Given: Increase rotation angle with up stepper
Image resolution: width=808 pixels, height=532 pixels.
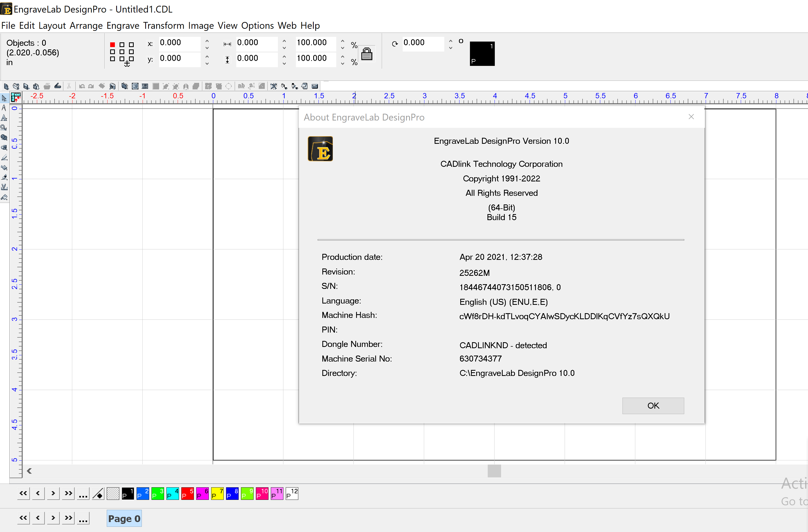Looking at the screenshot, I should click(x=451, y=41).
